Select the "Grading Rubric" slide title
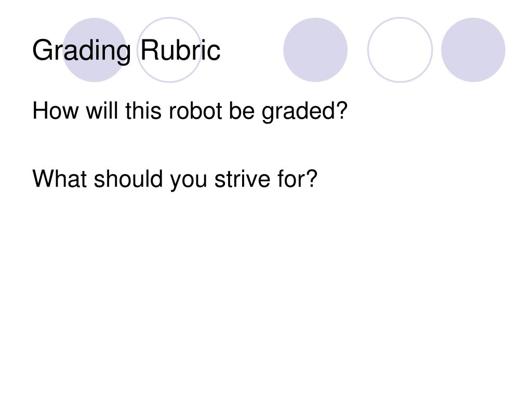The height and width of the screenshot is (399, 532). [126, 50]
